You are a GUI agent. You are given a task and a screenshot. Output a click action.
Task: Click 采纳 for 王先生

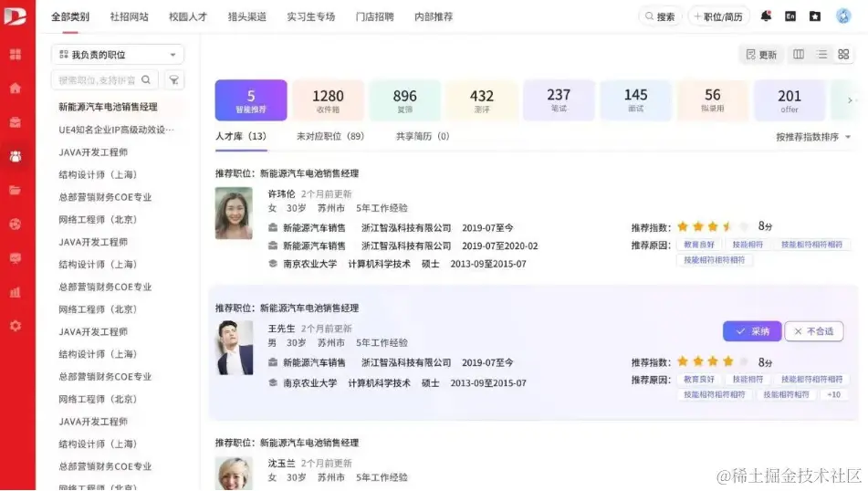[752, 331]
